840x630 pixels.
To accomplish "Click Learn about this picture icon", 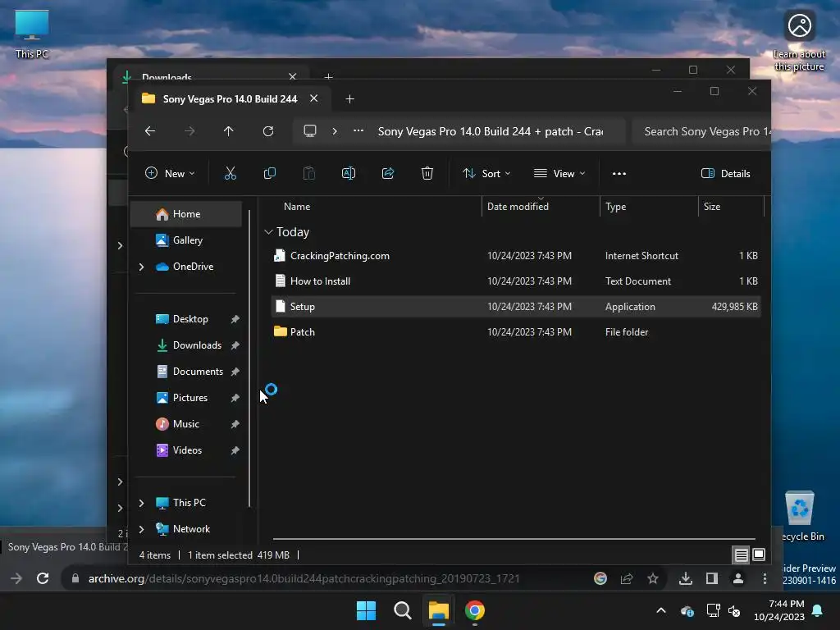I will (799, 41).
